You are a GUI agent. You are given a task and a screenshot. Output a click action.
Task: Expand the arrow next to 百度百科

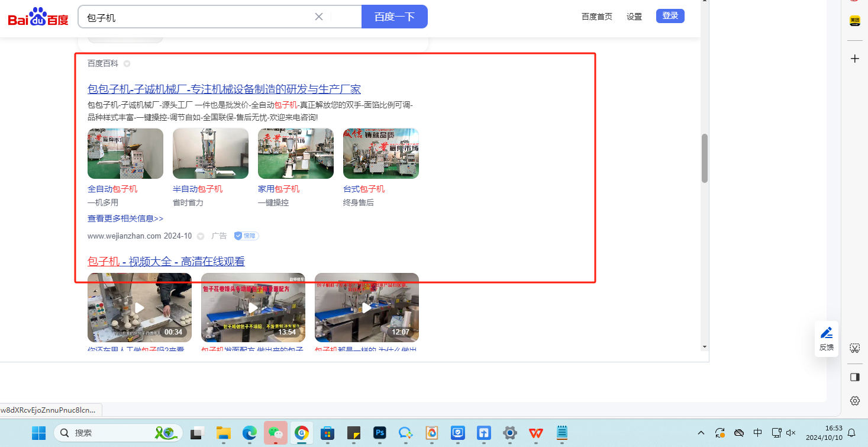[x=127, y=64]
